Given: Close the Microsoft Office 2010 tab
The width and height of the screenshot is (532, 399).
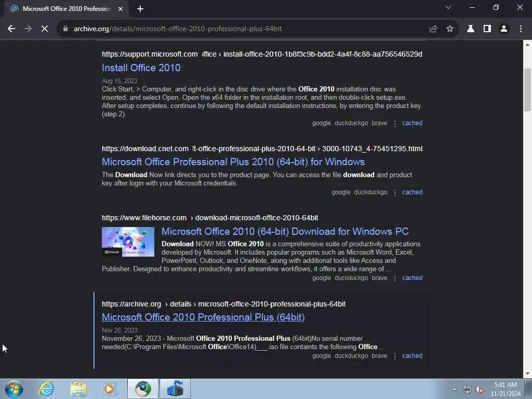Looking at the screenshot, I should tap(121, 9).
